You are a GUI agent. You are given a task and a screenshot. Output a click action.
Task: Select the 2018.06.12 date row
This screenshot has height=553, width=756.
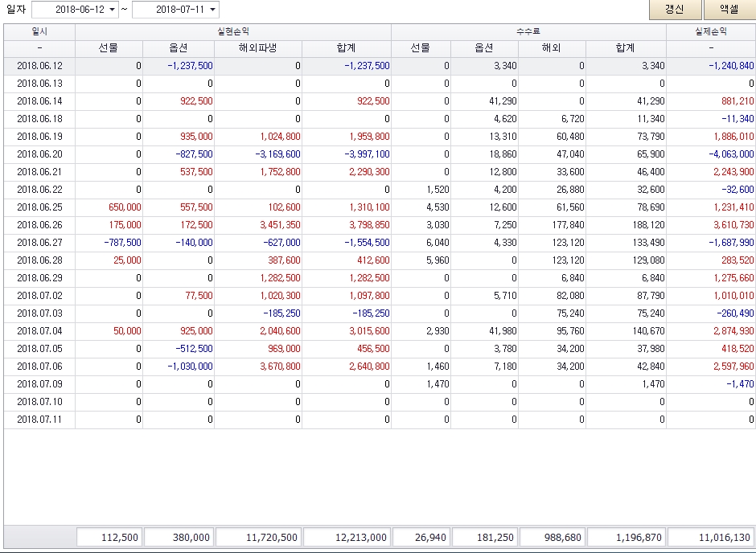pos(39,66)
